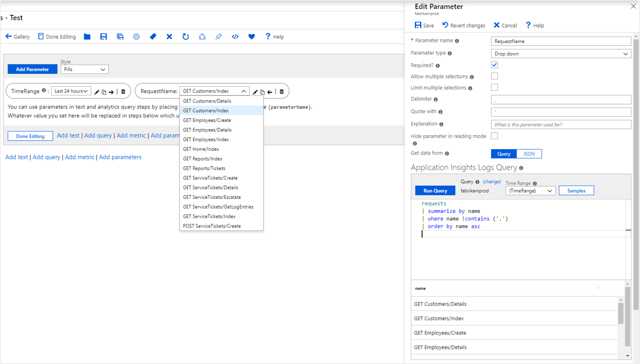Open the Advanced Editor code view icon
This screenshot has width=640, height=364.
[x=235, y=36]
